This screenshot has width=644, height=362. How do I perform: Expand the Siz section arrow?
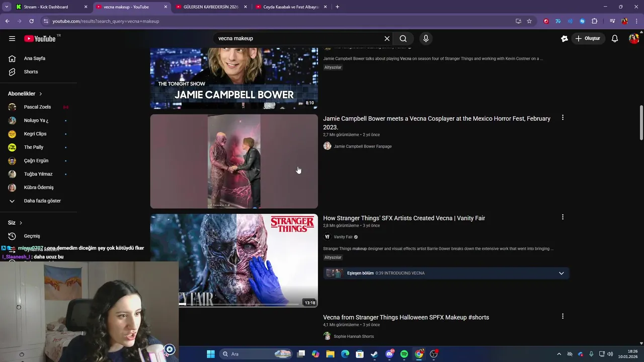[21, 223]
